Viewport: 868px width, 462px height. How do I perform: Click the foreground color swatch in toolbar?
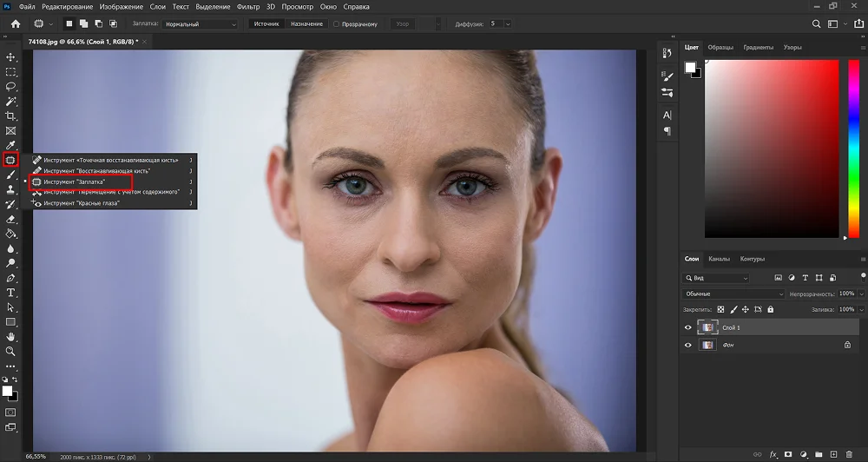click(x=7, y=391)
